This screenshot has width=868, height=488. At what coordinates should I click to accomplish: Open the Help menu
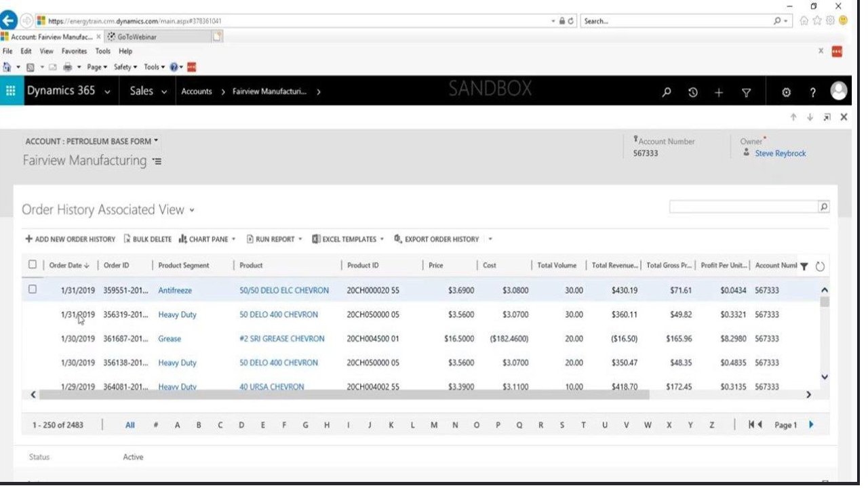pyautogui.click(x=125, y=52)
